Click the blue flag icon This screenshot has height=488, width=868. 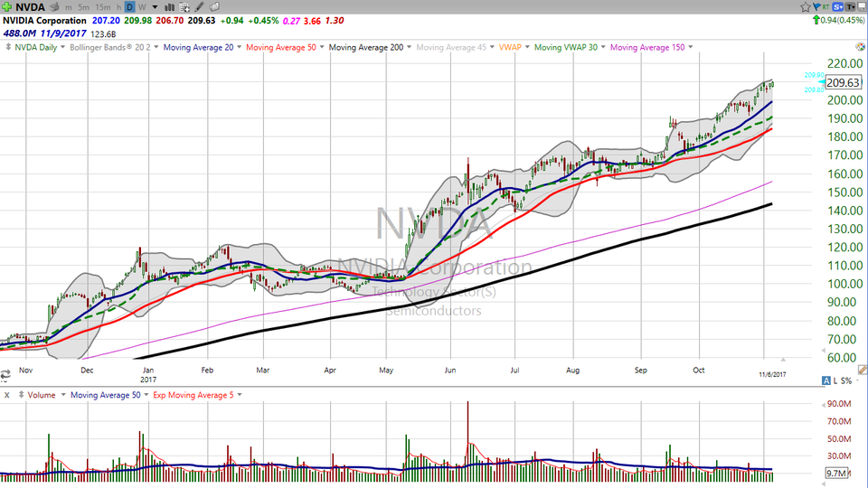[x=816, y=7]
